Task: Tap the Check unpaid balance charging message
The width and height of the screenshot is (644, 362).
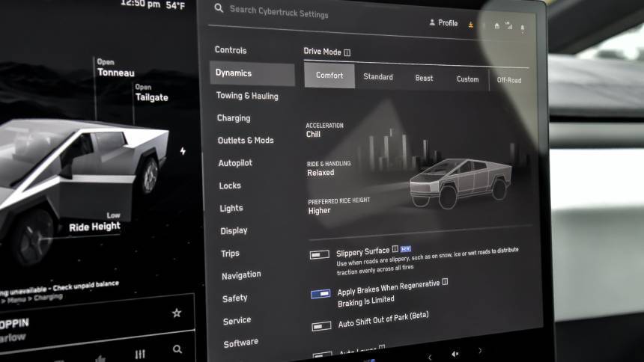Action: coord(60,287)
